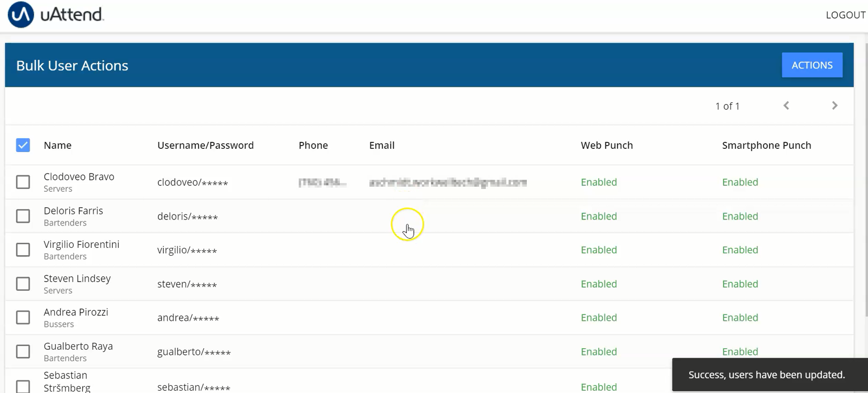Image resolution: width=868 pixels, height=393 pixels.
Task: Click the blurred phone number of Clodoveo Bravo
Action: pyautogui.click(x=322, y=183)
